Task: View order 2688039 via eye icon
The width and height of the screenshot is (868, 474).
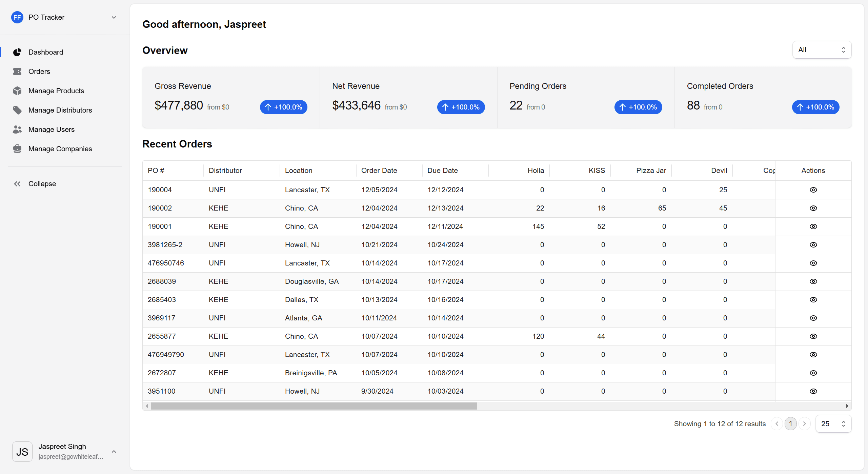Action: 813,281
